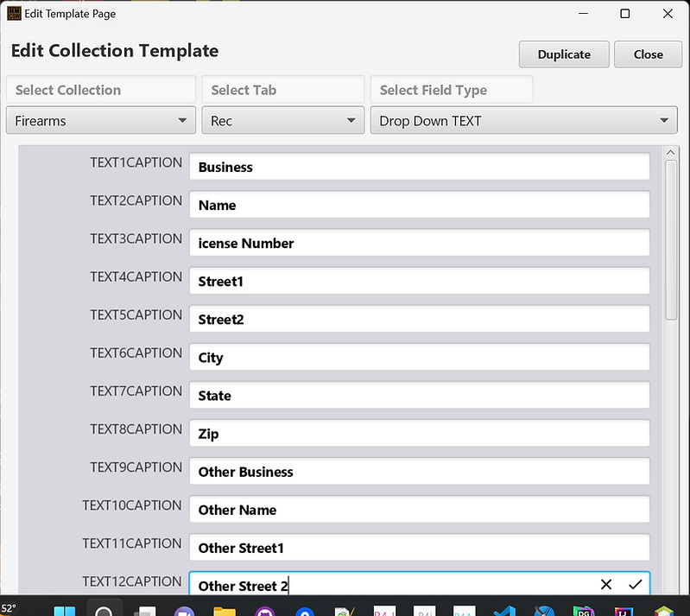Image resolution: width=690 pixels, height=616 pixels.
Task: Click into the Name field for TEXT2CAPTION
Action: pos(420,204)
